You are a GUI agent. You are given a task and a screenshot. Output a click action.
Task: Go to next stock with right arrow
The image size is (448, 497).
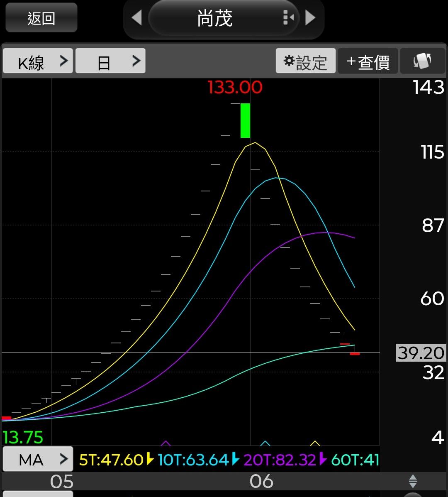pos(310,17)
